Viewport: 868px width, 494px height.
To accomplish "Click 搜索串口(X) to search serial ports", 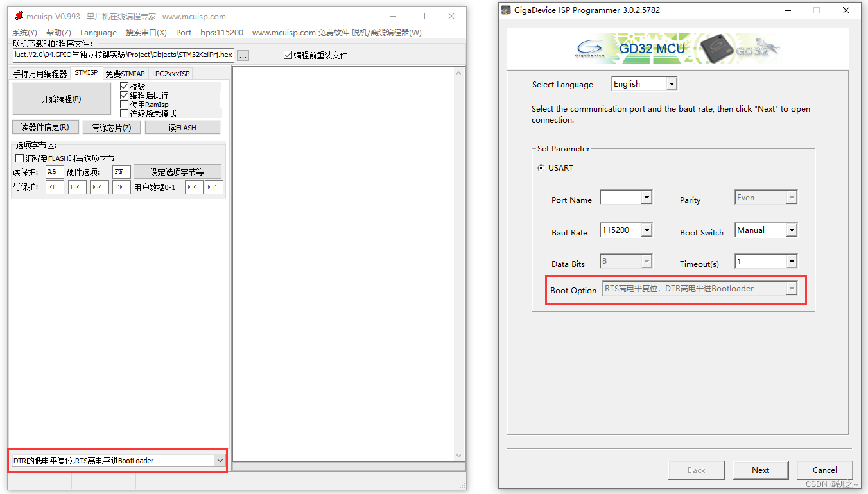I will click(x=146, y=33).
